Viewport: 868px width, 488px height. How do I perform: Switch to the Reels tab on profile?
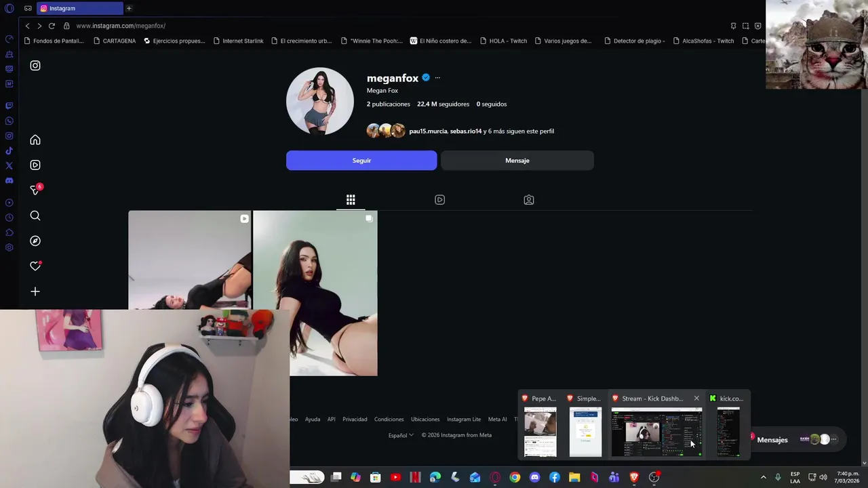[439, 200]
